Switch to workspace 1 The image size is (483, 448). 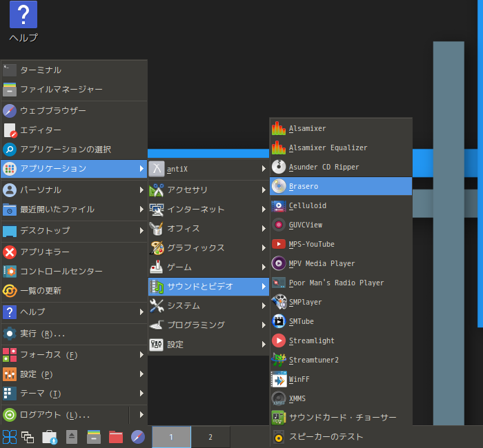(171, 437)
